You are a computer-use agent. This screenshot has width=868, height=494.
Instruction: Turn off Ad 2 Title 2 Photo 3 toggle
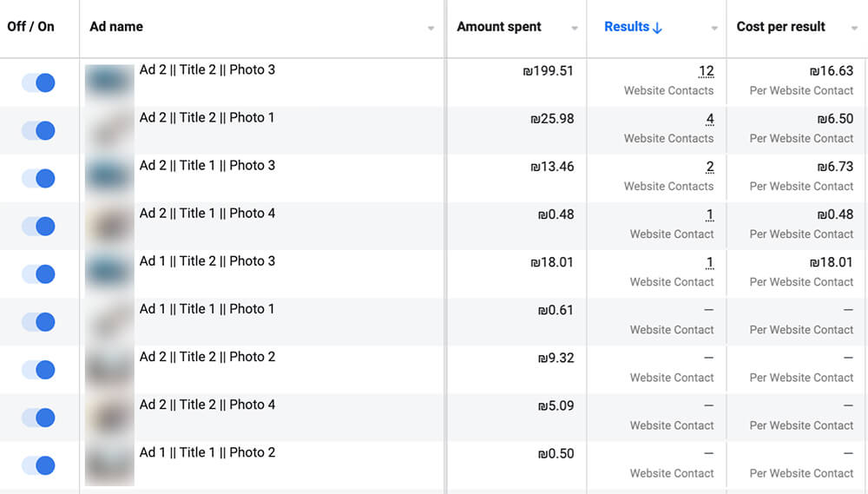39,82
